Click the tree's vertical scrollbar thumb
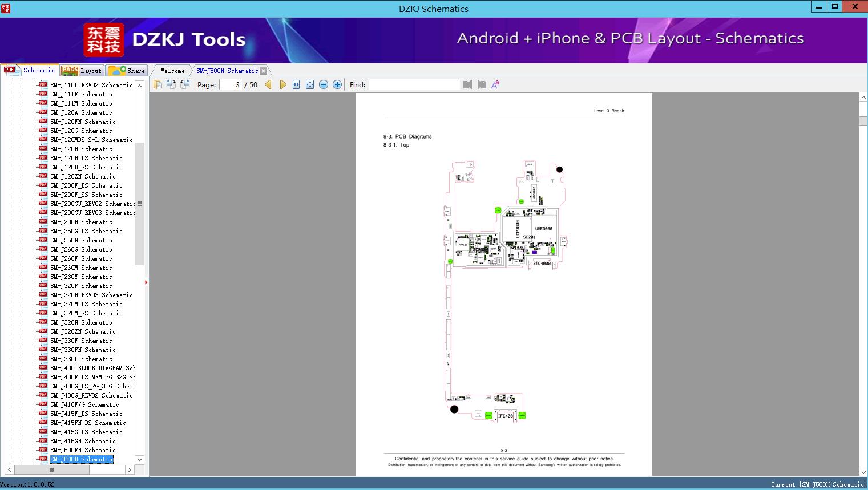 [x=139, y=204]
